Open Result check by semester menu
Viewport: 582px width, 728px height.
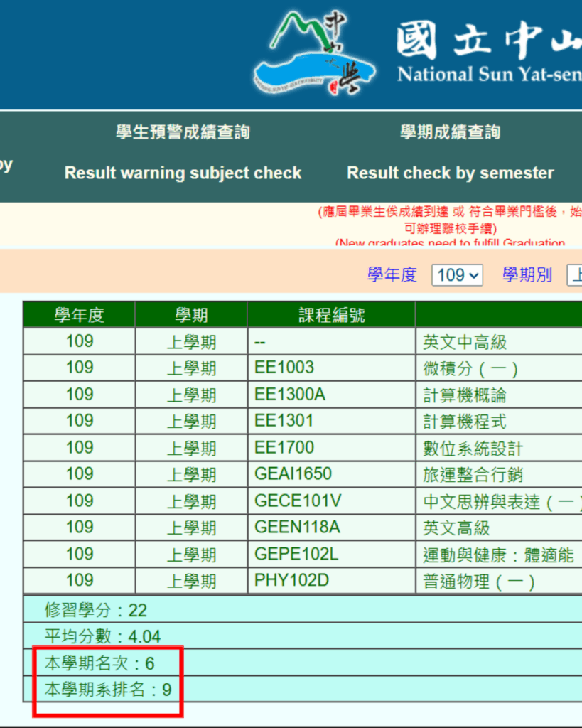point(450,173)
